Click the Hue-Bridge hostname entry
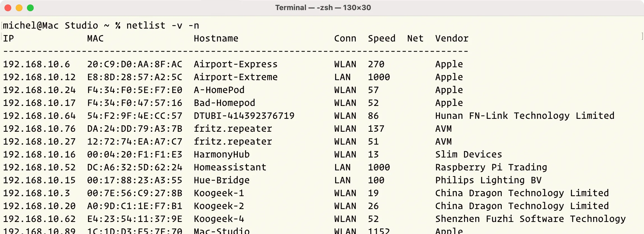644x234 pixels. coord(221,180)
